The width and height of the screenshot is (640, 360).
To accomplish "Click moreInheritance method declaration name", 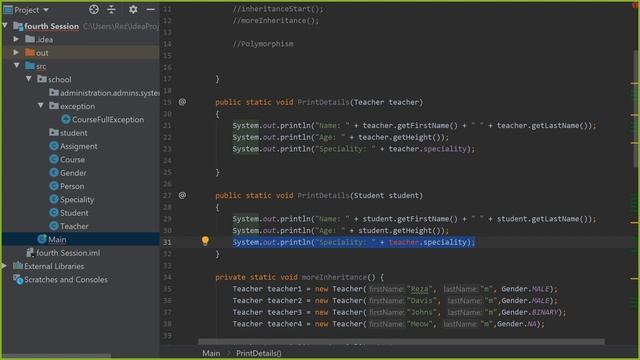I will coord(334,277).
